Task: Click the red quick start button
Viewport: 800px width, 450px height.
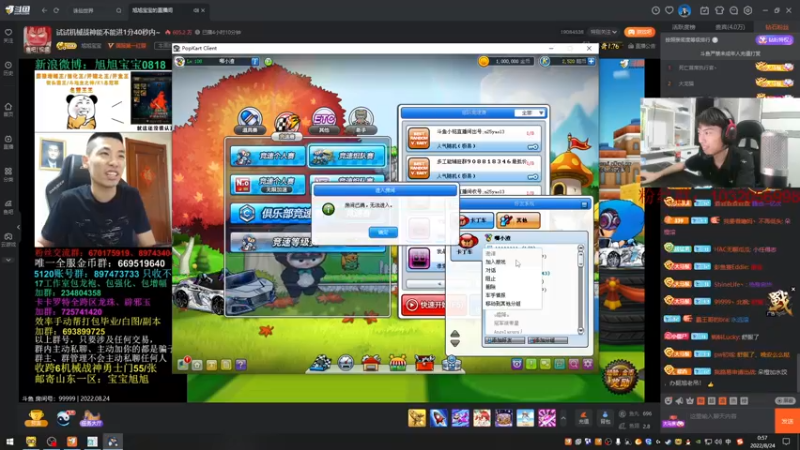Action: coord(423,305)
